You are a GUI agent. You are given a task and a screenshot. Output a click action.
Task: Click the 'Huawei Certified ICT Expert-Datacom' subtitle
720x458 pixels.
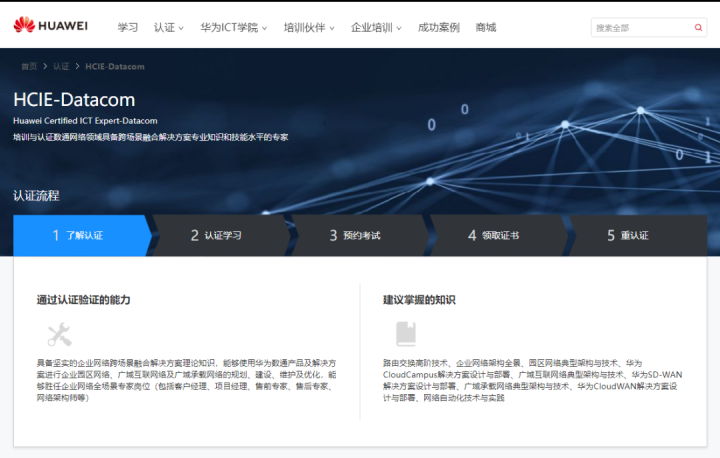[85, 121]
